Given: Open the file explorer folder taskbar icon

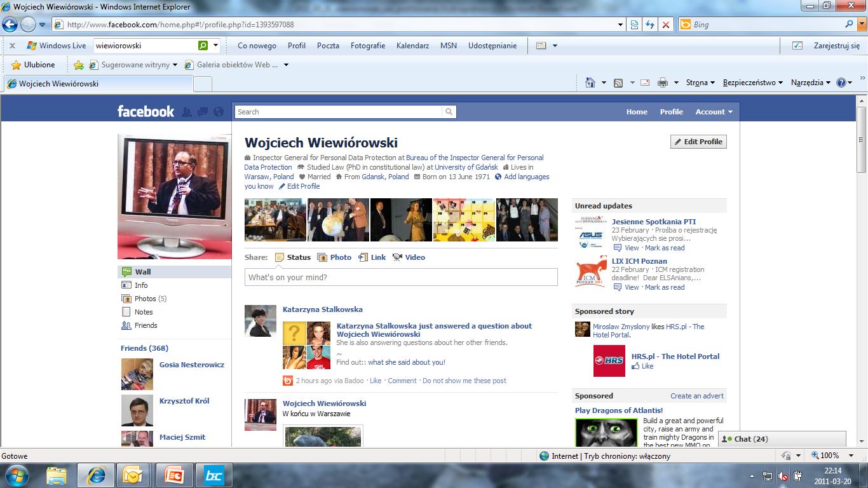Looking at the screenshot, I should coord(57,475).
